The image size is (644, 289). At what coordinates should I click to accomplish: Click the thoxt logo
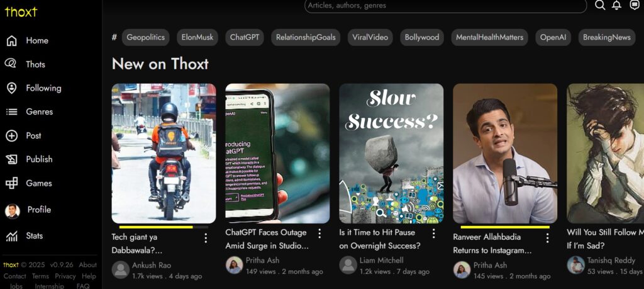point(21,11)
